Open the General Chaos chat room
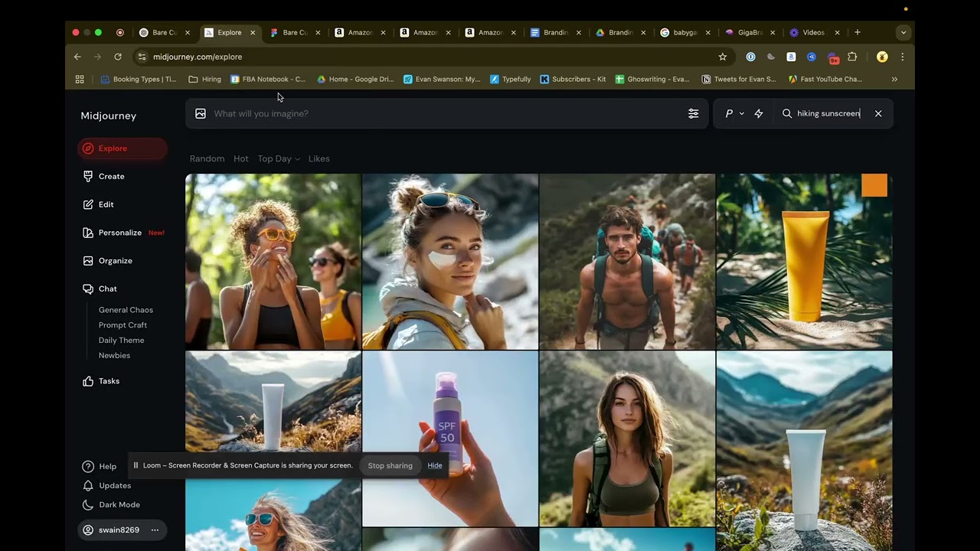Image resolution: width=980 pixels, height=551 pixels. click(x=126, y=310)
